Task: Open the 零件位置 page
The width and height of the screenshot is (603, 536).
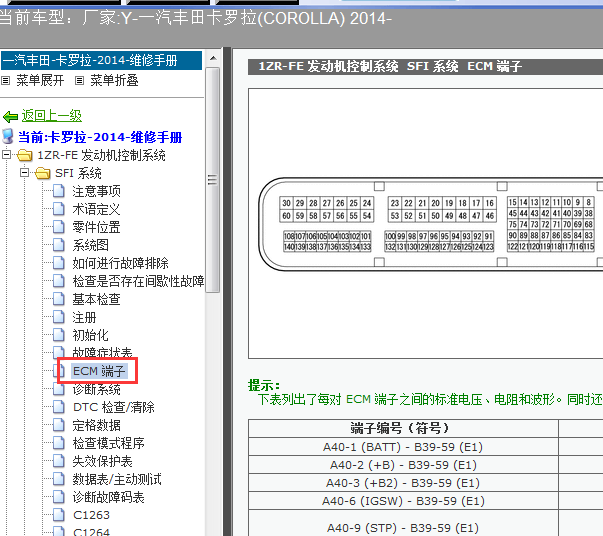Action: [97, 227]
